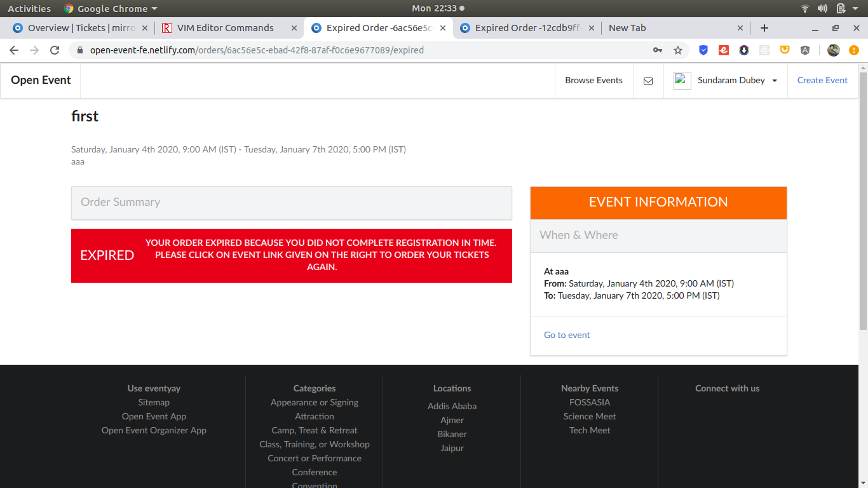Viewport: 868px width, 488px height.
Task: Bookmark this page with the star
Action: (678, 50)
